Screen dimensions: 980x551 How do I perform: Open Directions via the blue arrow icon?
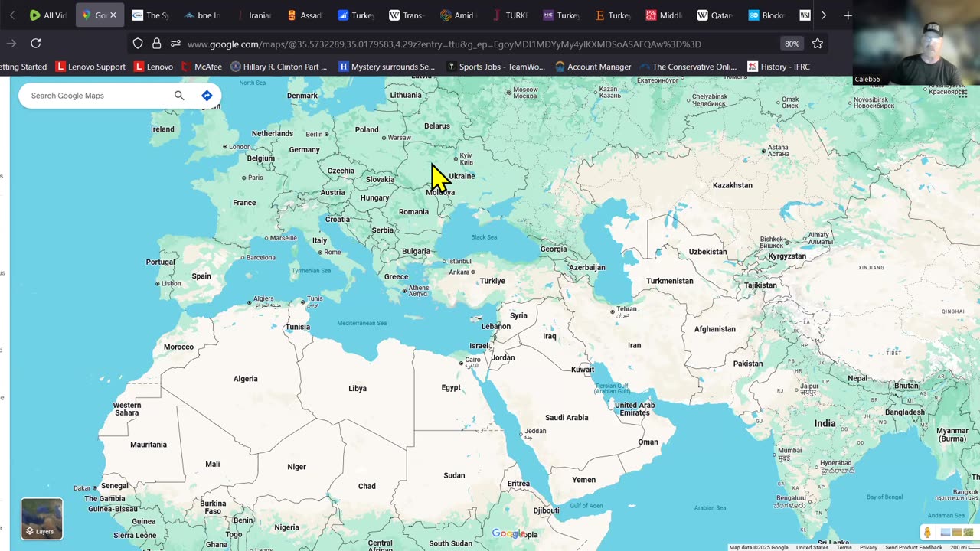click(207, 96)
